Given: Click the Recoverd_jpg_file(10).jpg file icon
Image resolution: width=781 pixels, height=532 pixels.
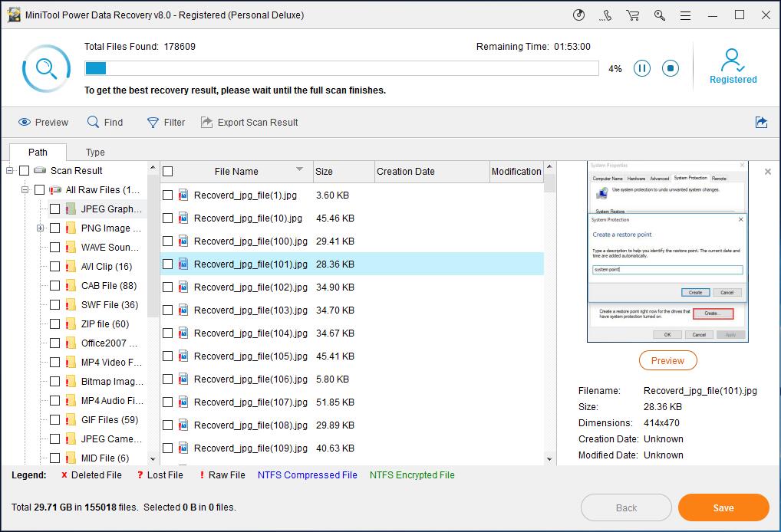Looking at the screenshot, I should pos(183,218).
